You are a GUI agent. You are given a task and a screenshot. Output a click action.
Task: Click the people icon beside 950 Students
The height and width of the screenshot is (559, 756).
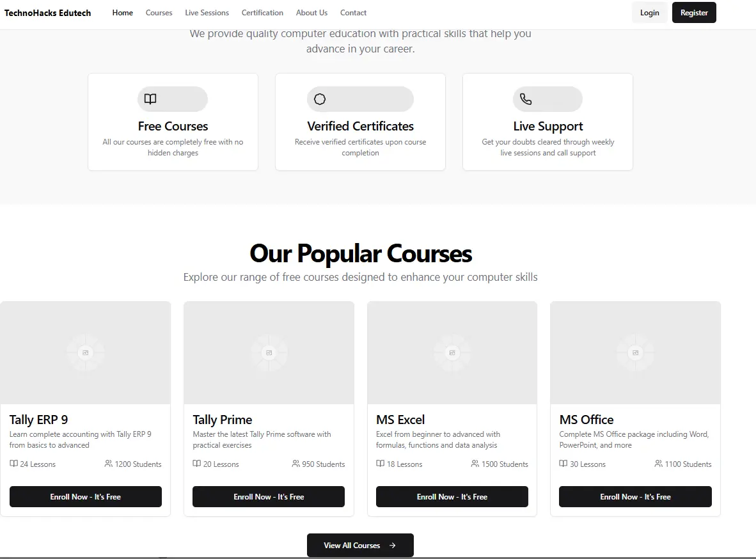pos(295,464)
